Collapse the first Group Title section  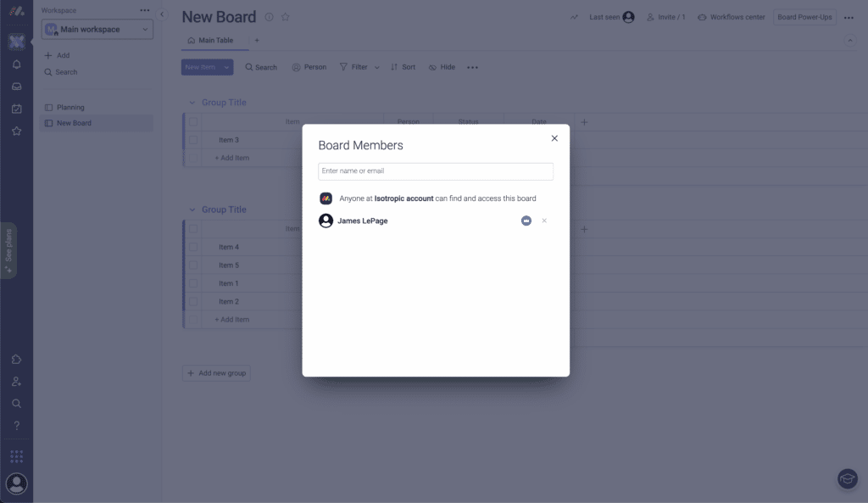tap(191, 103)
